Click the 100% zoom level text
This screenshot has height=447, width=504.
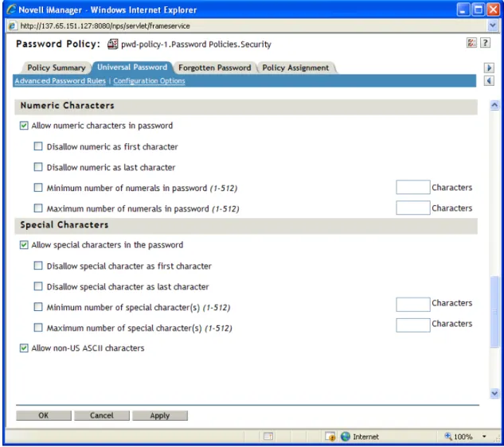click(x=463, y=437)
